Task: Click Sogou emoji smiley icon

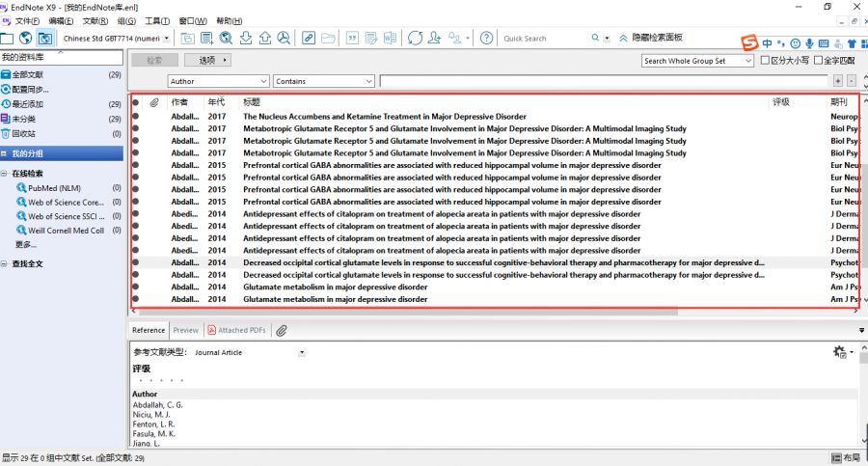Action: [x=796, y=43]
